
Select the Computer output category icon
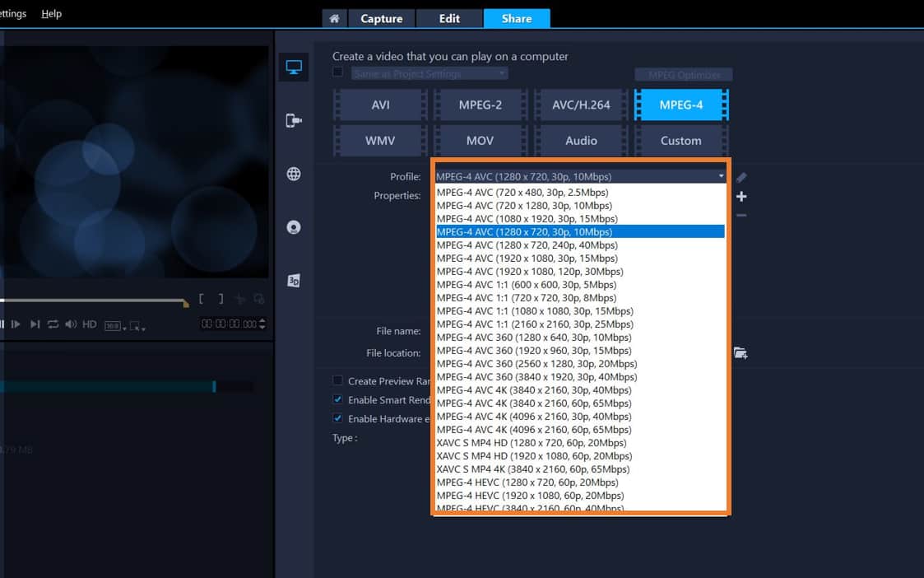point(294,68)
